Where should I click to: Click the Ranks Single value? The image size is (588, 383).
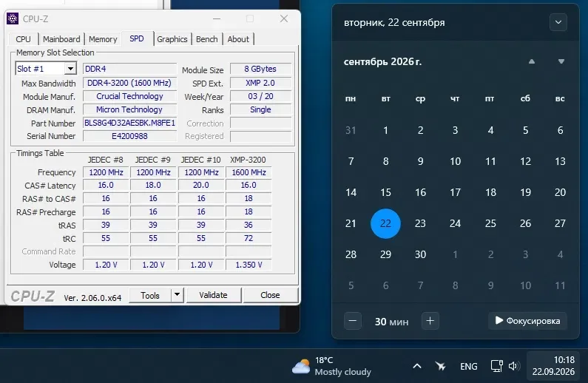click(260, 109)
